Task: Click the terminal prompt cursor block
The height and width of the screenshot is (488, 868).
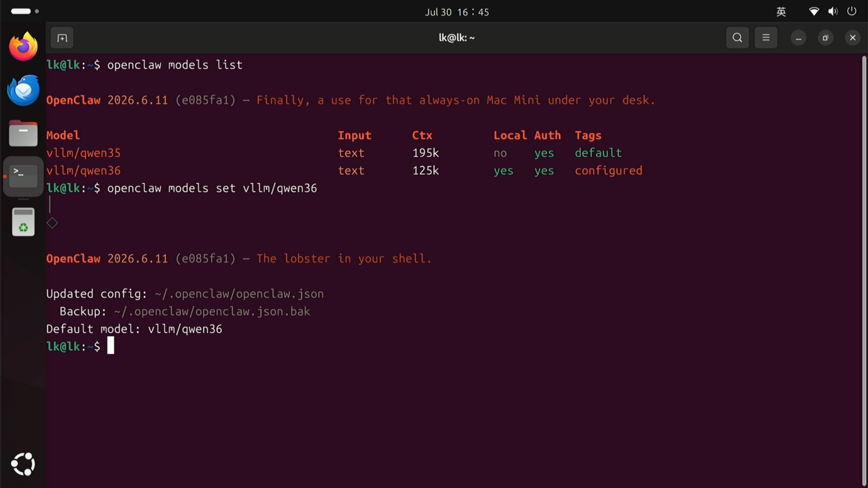Action: point(111,345)
